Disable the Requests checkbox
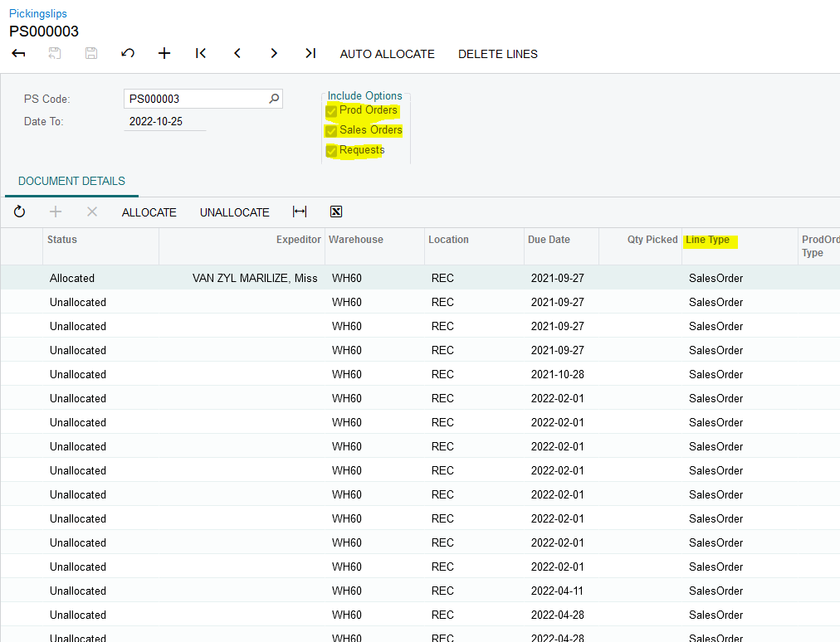This screenshot has height=642, width=840. point(332,151)
